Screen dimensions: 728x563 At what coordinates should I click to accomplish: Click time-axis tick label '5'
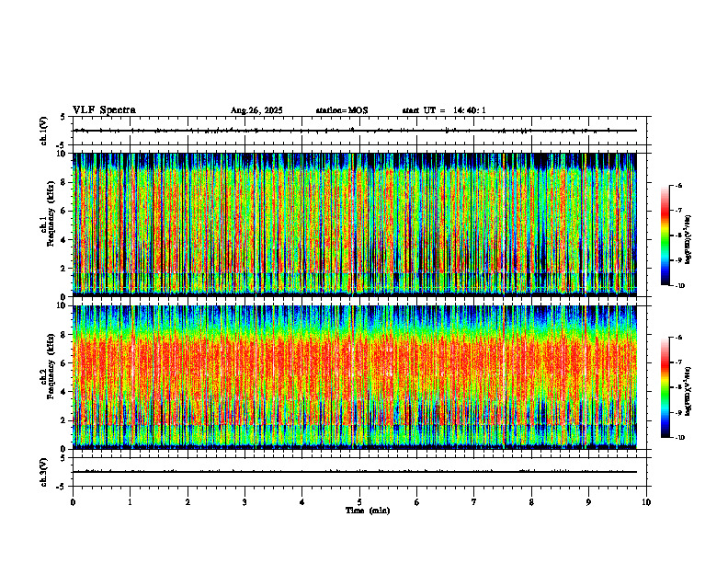(359, 502)
